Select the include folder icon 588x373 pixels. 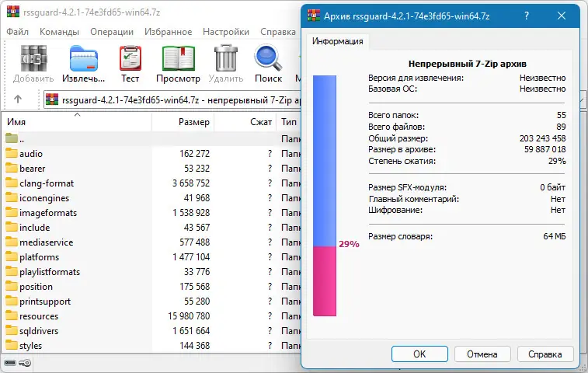point(12,227)
